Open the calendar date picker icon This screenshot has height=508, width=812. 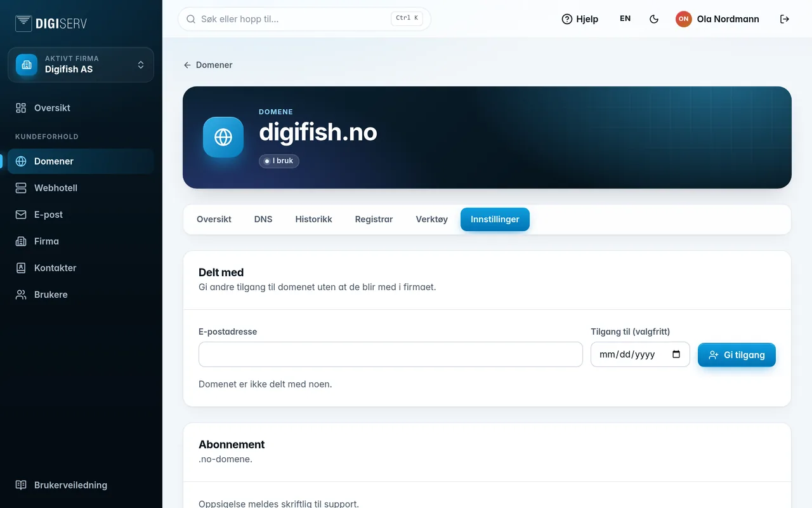tap(676, 354)
